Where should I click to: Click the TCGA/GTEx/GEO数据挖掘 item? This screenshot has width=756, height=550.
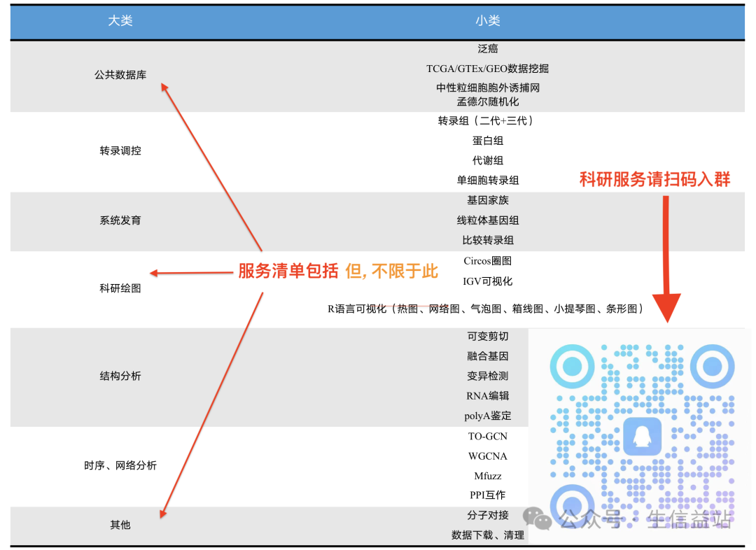point(488,68)
